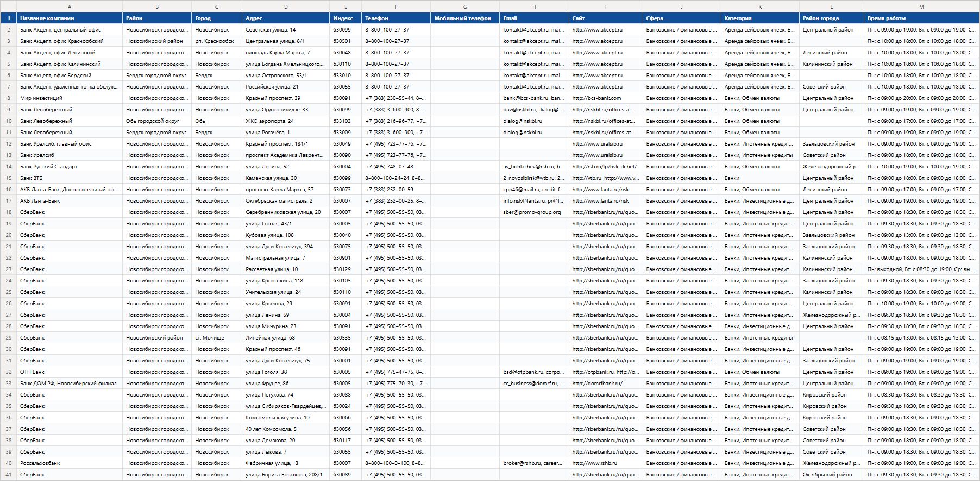This screenshot has height=490, width=980.
Task: Select cell 'Банк Акцепт, офис Краснообский'
Action: (x=70, y=41)
